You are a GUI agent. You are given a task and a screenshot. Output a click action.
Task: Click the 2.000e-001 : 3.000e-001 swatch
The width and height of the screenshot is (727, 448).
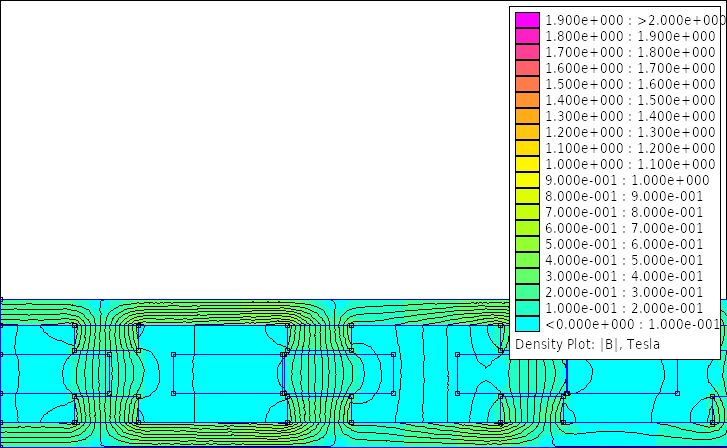point(527,292)
